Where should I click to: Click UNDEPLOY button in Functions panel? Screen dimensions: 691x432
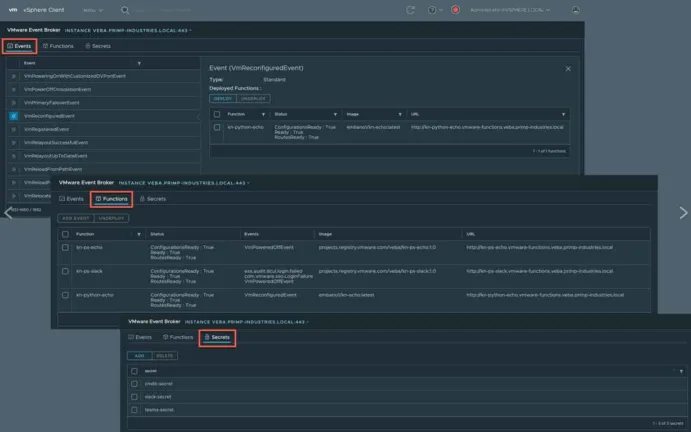click(x=111, y=219)
